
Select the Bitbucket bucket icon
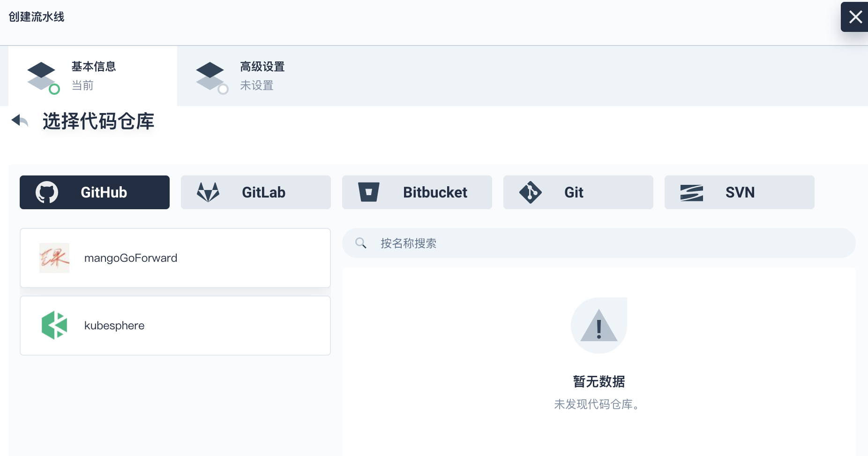click(369, 192)
